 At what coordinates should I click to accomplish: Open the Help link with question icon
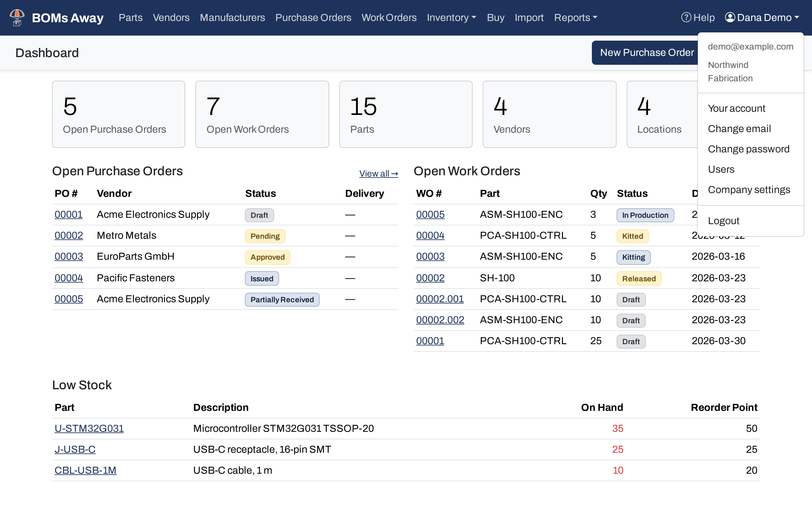point(698,17)
